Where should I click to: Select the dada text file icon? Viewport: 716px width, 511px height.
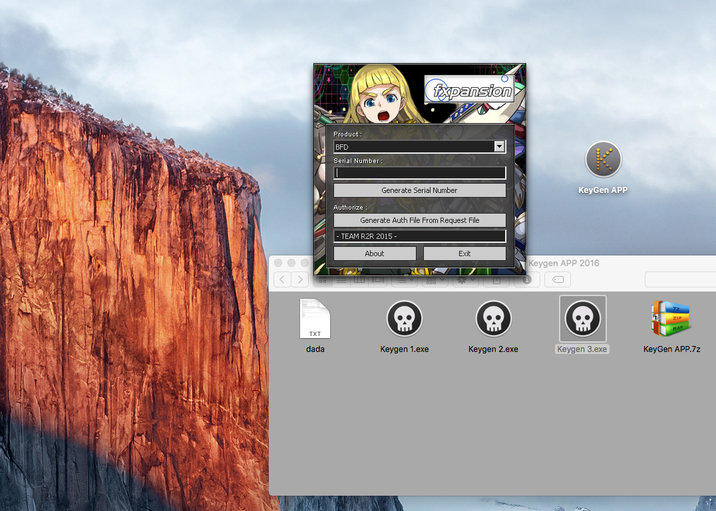coord(315,318)
